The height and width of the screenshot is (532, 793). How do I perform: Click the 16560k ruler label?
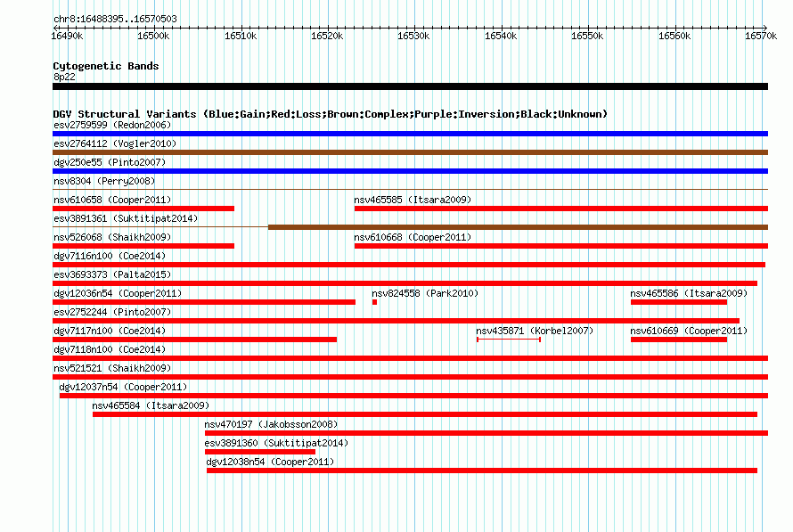[x=674, y=36]
